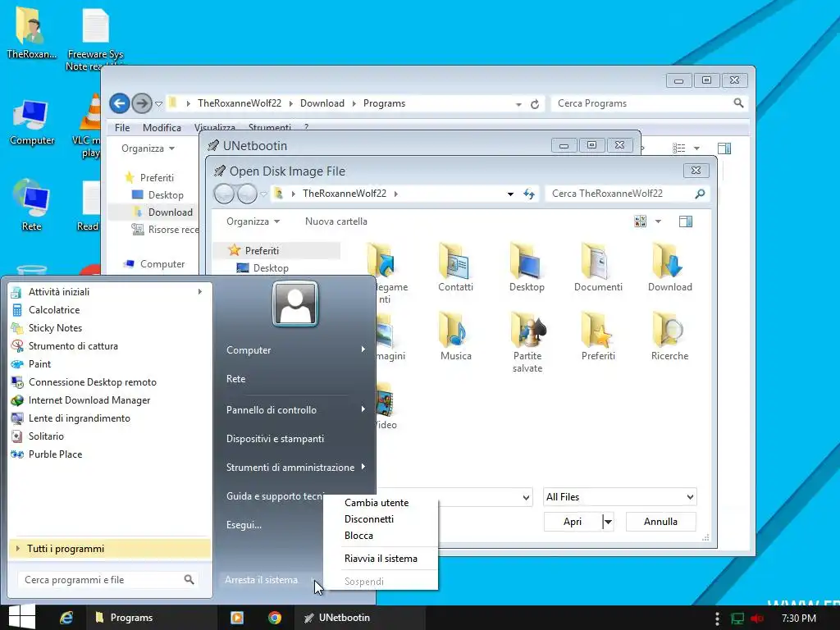This screenshot has width=840, height=630.
Task: Toggle preview pane in Open Disk Image dialog
Action: tap(685, 221)
